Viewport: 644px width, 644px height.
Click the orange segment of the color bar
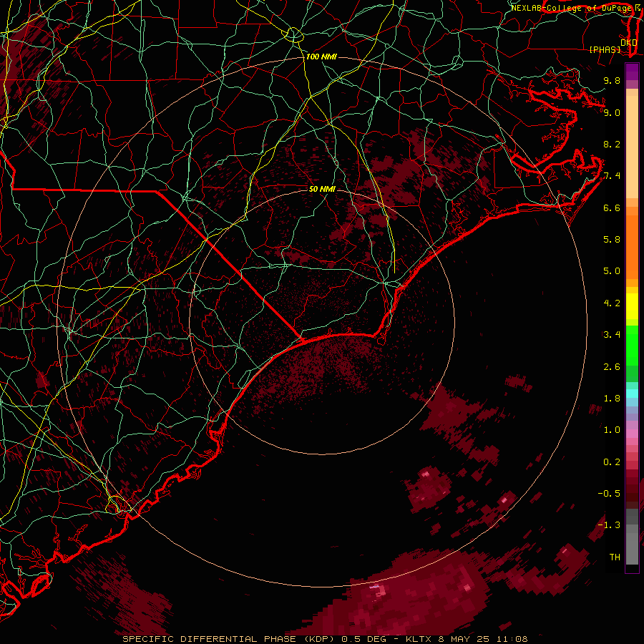pos(632,246)
